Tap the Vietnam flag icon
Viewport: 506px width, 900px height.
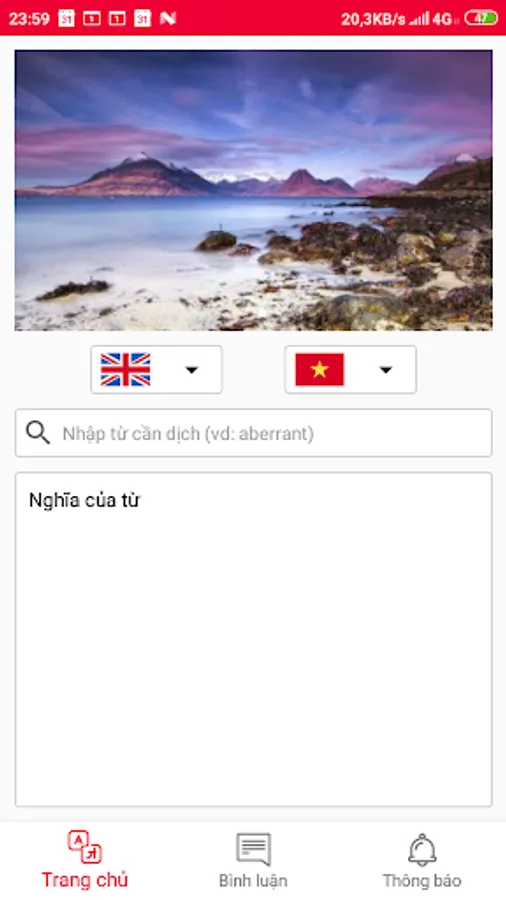point(320,370)
